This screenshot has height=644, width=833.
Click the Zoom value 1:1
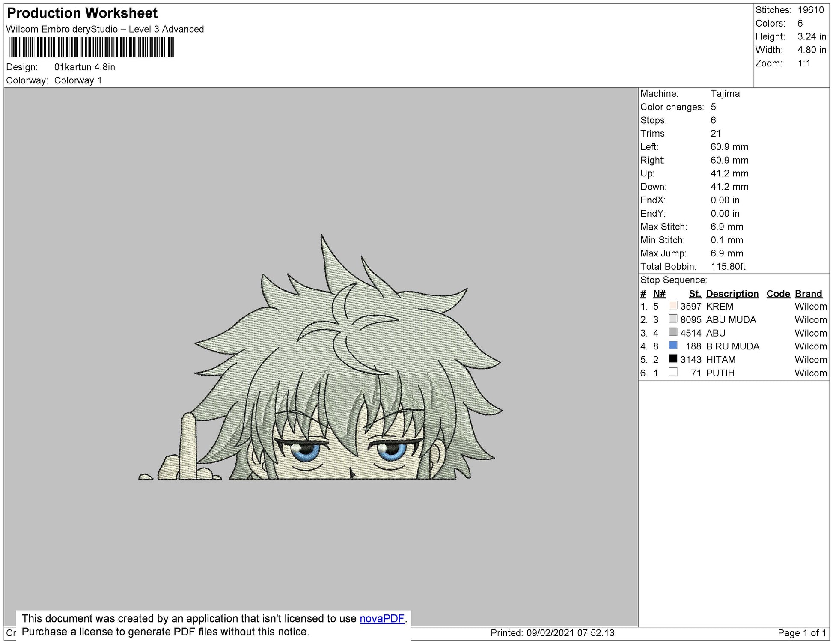point(804,63)
